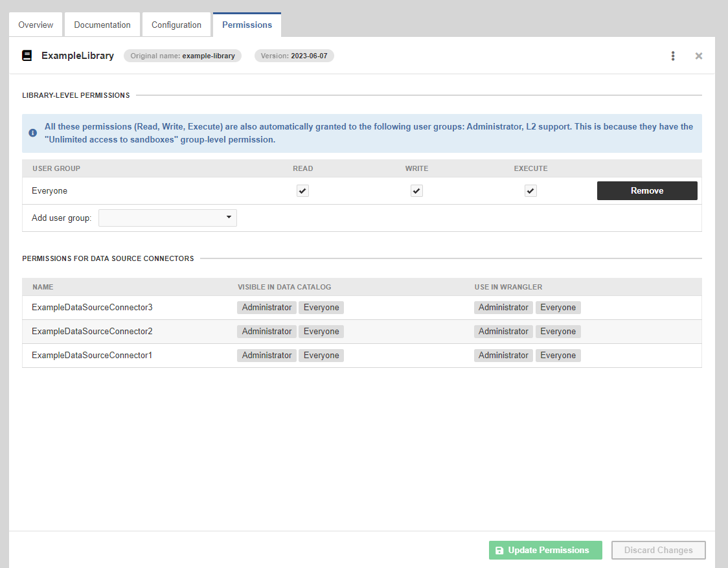
Task: Click the Everyone badge under Use in Wrangler for ExampleDataSourceConnector1
Action: [x=558, y=355]
